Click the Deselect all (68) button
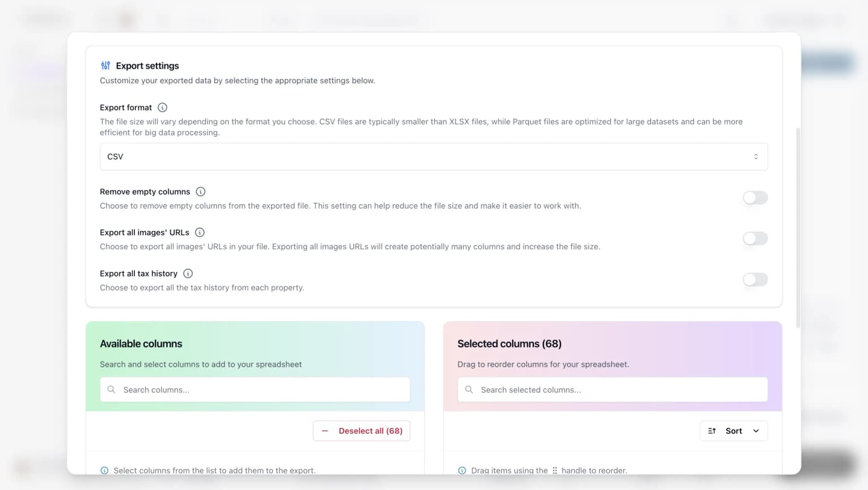Screen dimensions: 868x490 (362, 431)
